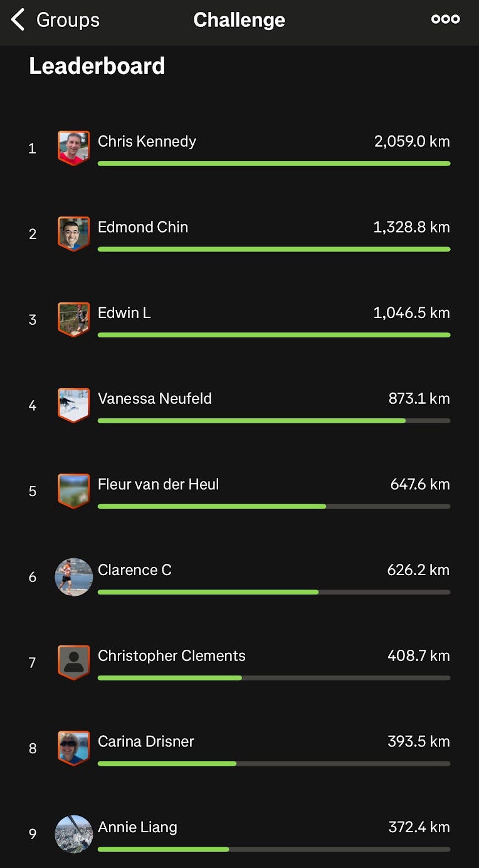Image resolution: width=479 pixels, height=868 pixels.
Task: Go back via the Groups label
Action: click(x=68, y=20)
